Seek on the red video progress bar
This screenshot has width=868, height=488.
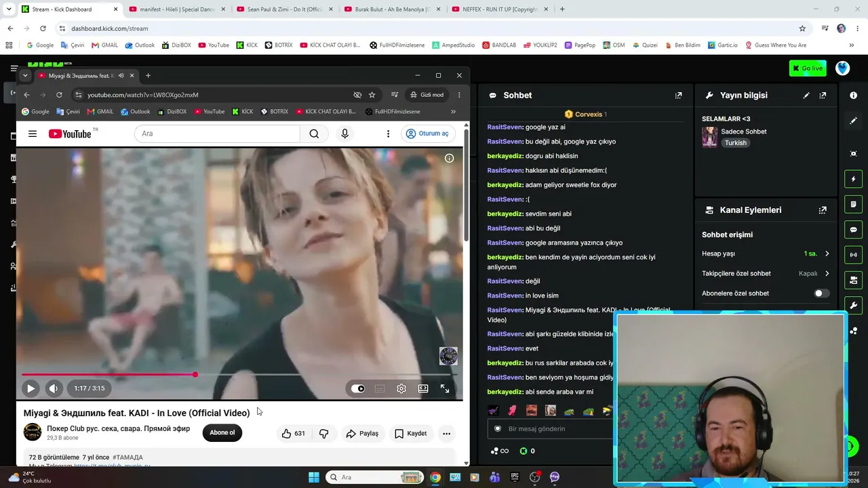[x=239, y=374]
